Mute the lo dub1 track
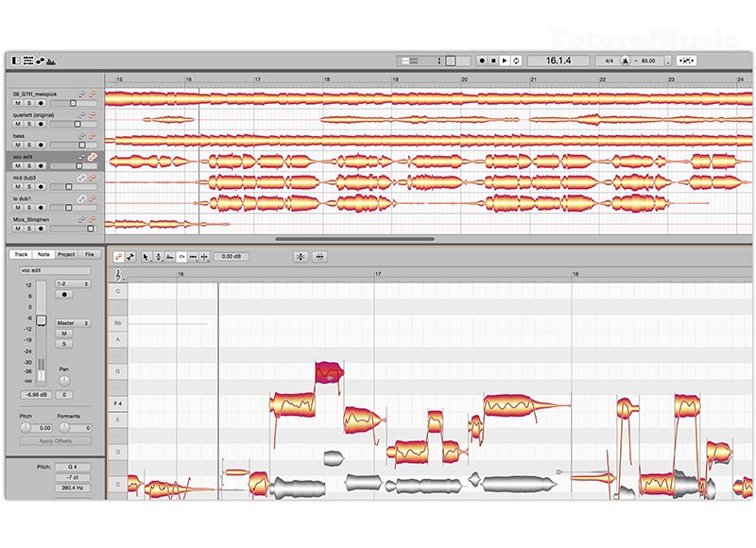 click(x=18, y=208)
